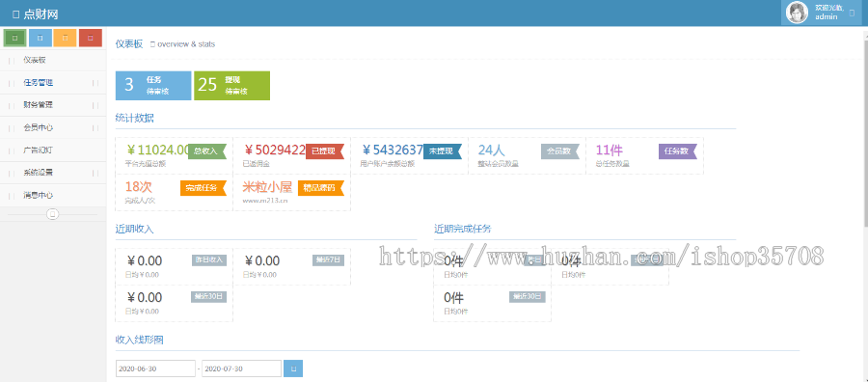868x382 pixels.
Task: Expand the 任务管理 submenu arrow
Action: pos(95,83)
